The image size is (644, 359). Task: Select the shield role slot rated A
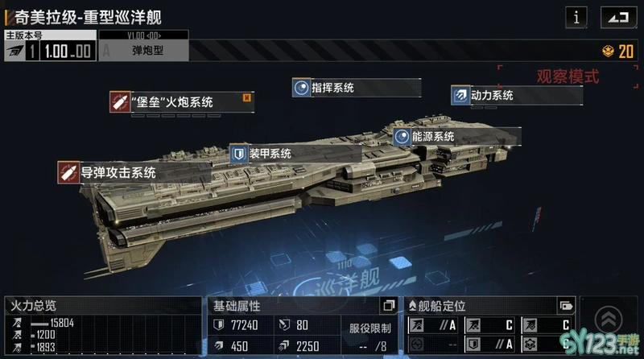coord(489,345)
